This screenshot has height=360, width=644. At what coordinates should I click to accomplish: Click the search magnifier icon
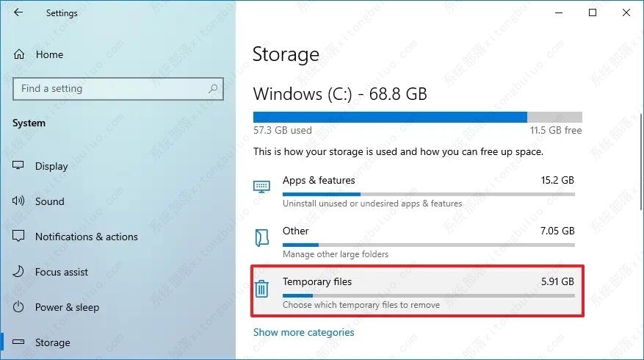214,89
